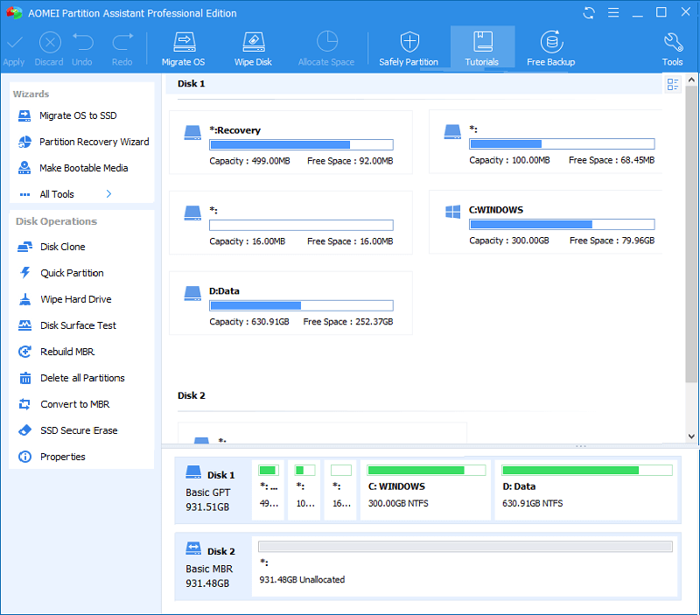Click the C:WINDOWS usage bar
Screen dimensions: 700x615
pos(562,224)
